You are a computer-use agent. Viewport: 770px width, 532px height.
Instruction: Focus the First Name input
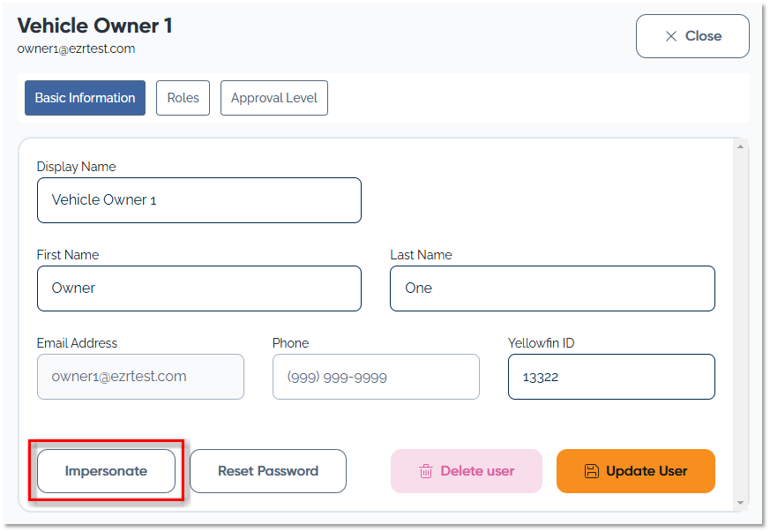point(199,288)
